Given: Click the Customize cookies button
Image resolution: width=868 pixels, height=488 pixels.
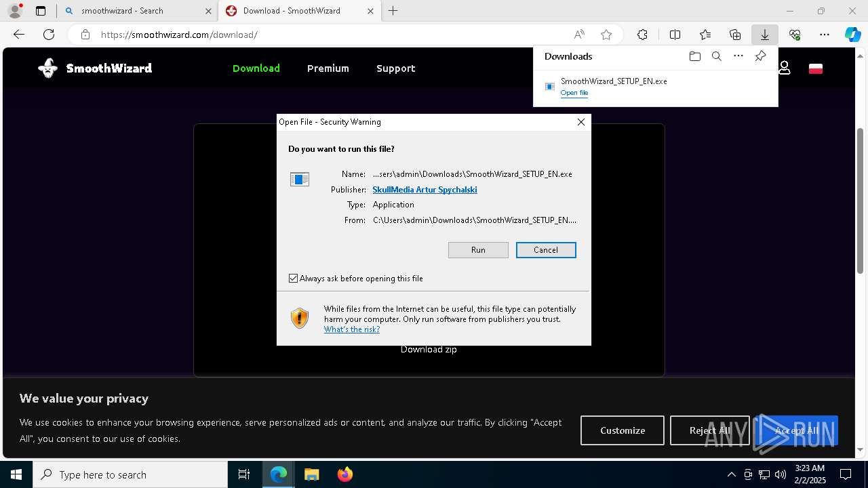Looking at the screenshot, I should tap(623, 430).
